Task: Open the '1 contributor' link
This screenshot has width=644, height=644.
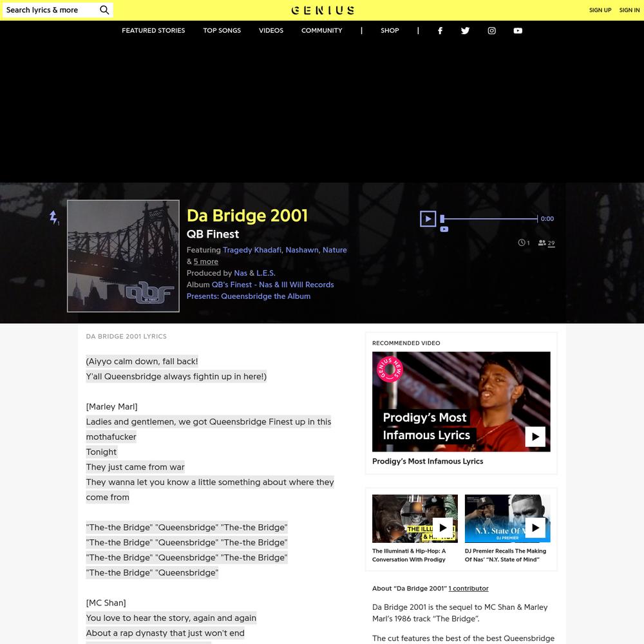Action: [468, 588]
